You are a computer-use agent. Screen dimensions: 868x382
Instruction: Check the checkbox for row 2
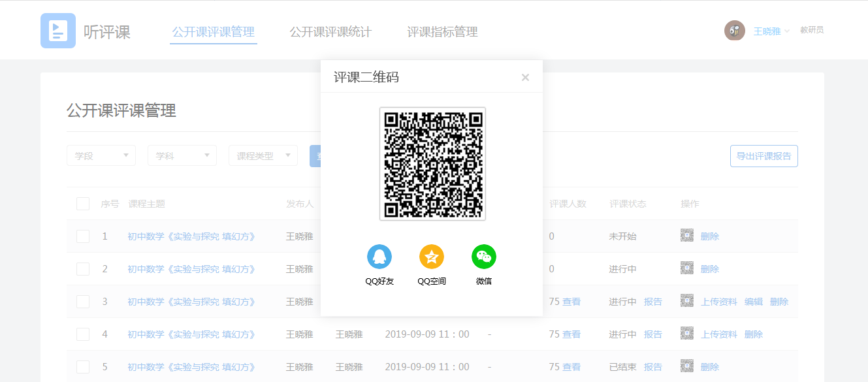(83, 269)
